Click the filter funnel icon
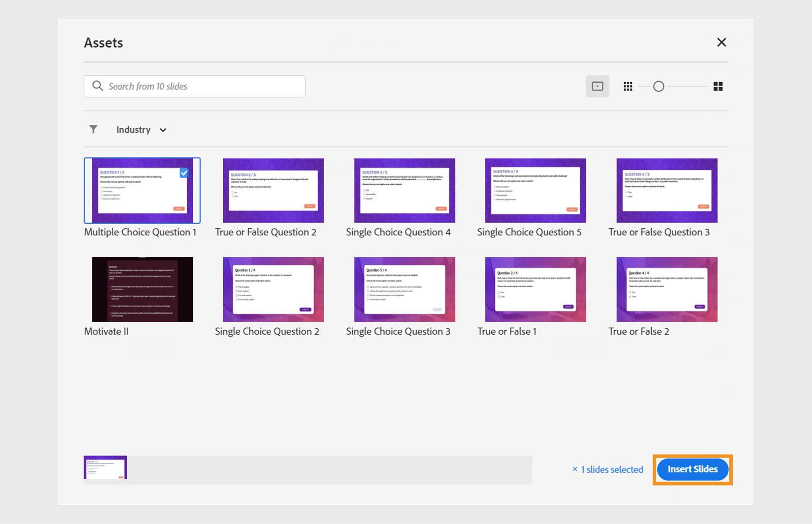Viewport: 812px width, 524px height. click(x=93, y=129)
